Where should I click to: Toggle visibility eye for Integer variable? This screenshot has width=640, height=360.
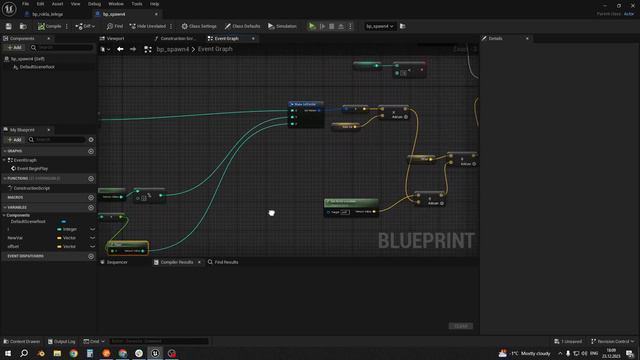(93, 229)
